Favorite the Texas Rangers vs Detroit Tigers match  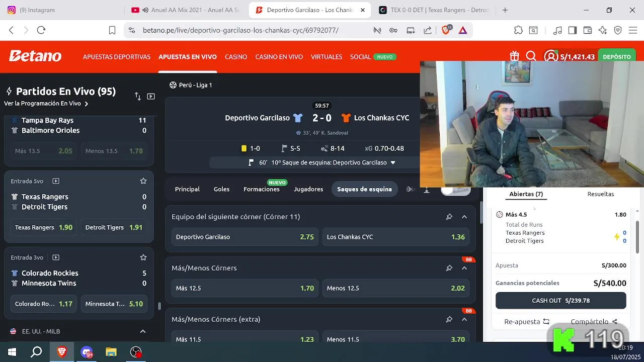click(143, 181)
